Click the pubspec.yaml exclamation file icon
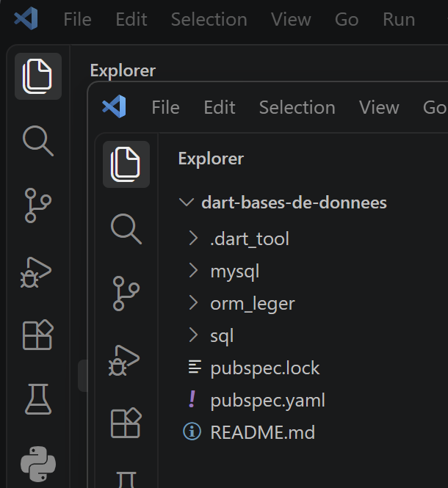The image size is (448, 488). tap(192, 399)
